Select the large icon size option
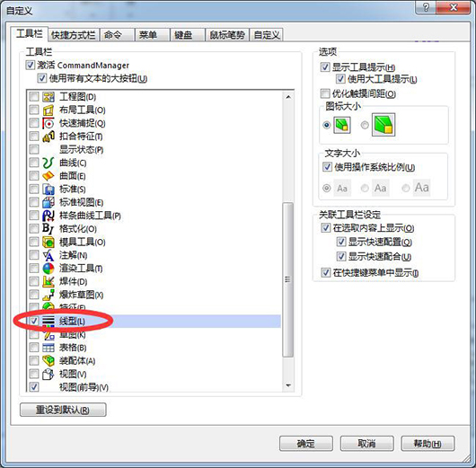476x468 pixels. [366, 125]
